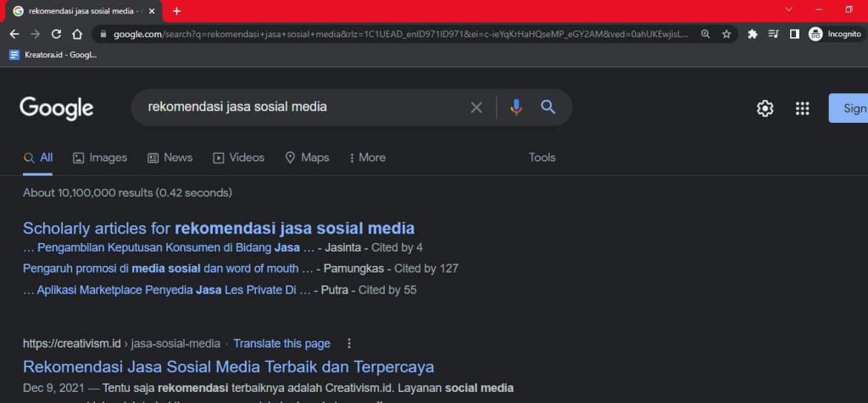Viewport: 868px width, 403px height.
Task: Bookmark this page with the star
Action: [x=726, y=34]
